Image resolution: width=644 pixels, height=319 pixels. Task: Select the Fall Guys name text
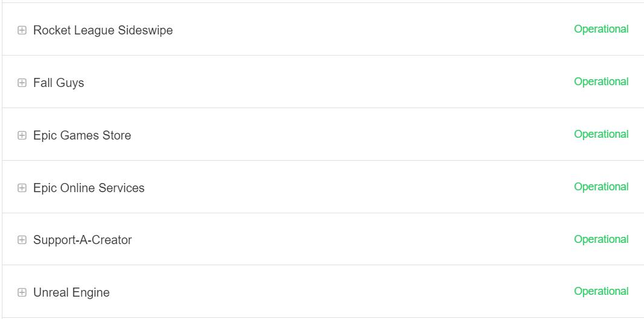59,83
